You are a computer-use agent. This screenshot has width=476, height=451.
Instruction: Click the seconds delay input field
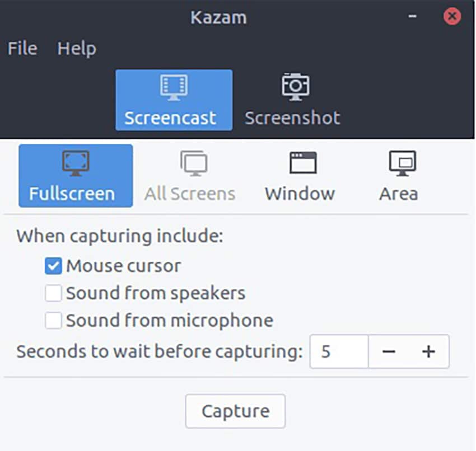[339, 351]
